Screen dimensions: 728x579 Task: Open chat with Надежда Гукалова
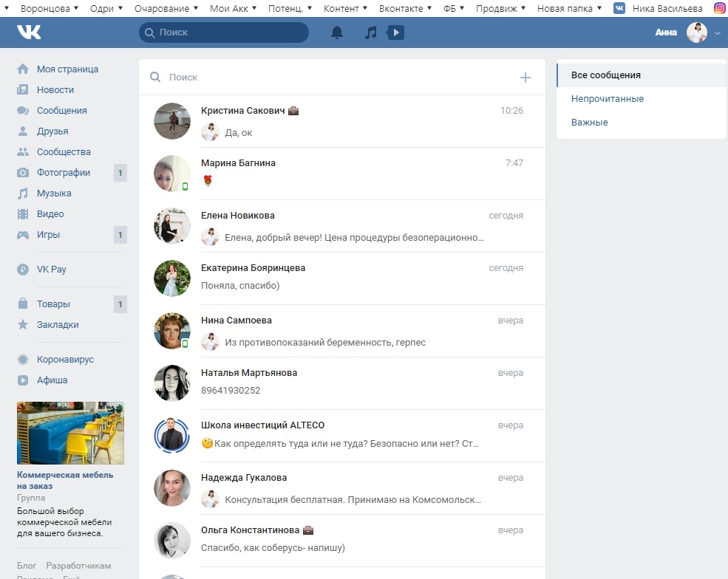342,488
